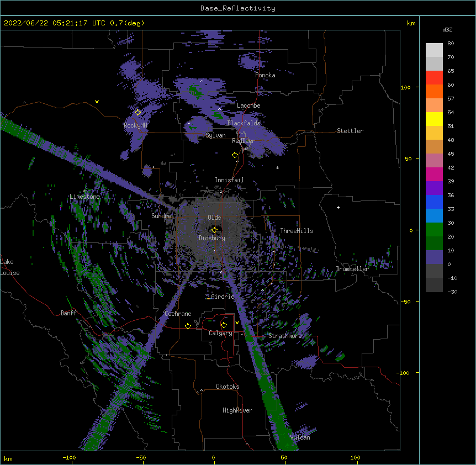Click the Sylvan town label

point(215,135)
